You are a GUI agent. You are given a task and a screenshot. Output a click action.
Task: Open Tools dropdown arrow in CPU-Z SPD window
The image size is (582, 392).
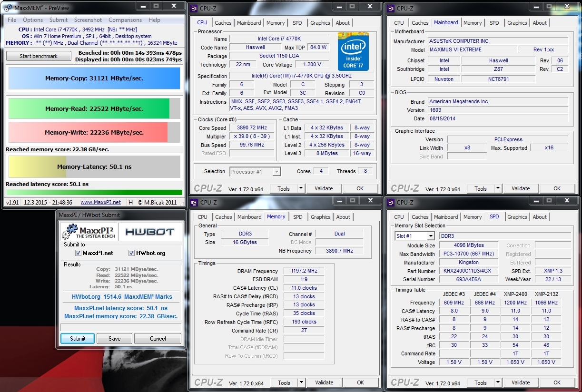tap(498, 382)
